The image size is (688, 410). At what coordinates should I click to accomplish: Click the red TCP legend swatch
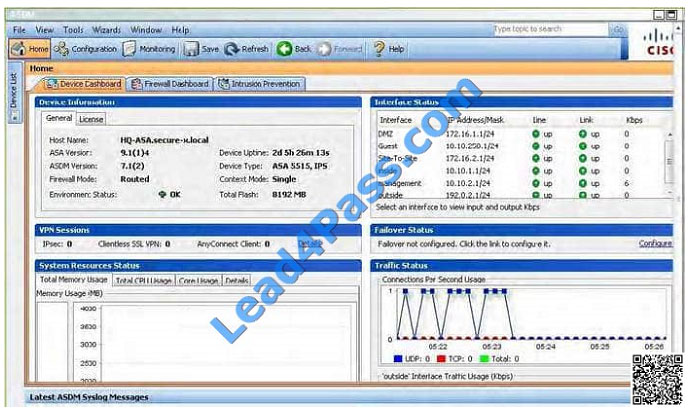tap(441, 359)
